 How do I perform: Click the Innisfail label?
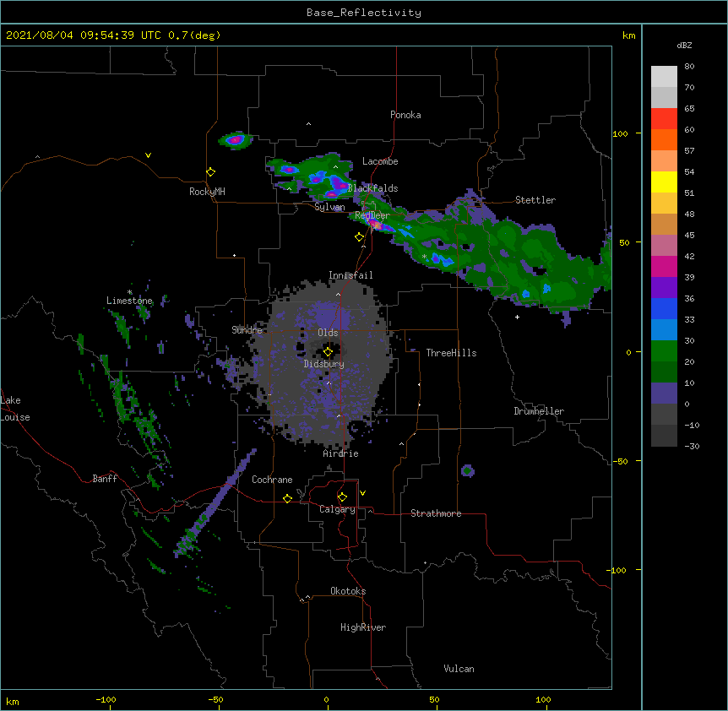tap(350, 275)
